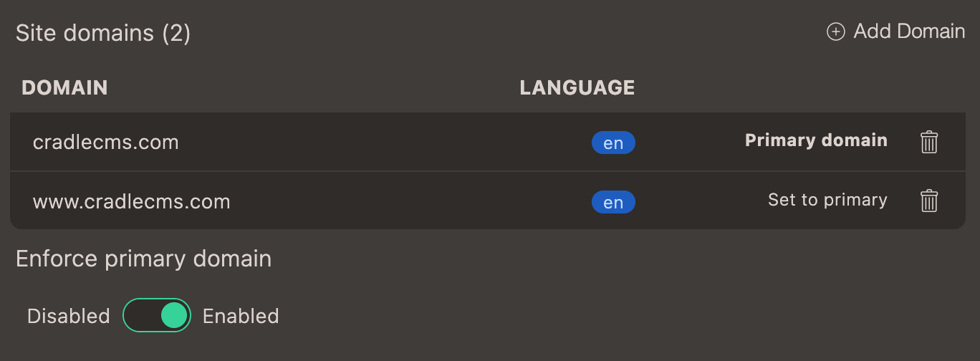Viewport: 980px width, 361px height.
Task: Select the www.cradlecms.com domain name
Action: tap(132, 201)
